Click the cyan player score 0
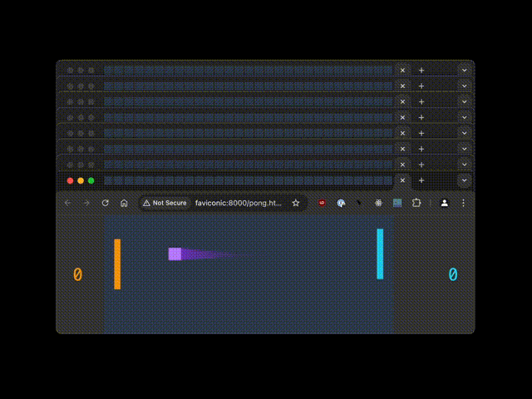This screenshot has height=399, width=532. coord(453,274)
